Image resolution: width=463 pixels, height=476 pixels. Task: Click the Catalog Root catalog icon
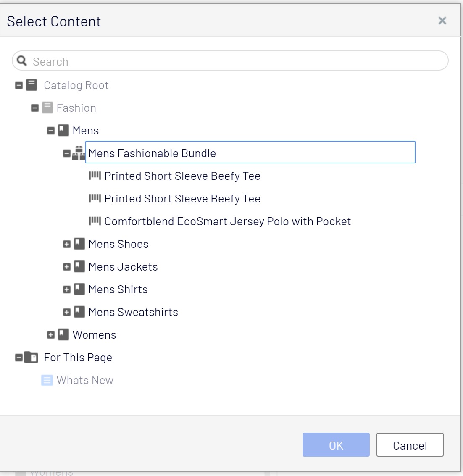pos(32,85)
